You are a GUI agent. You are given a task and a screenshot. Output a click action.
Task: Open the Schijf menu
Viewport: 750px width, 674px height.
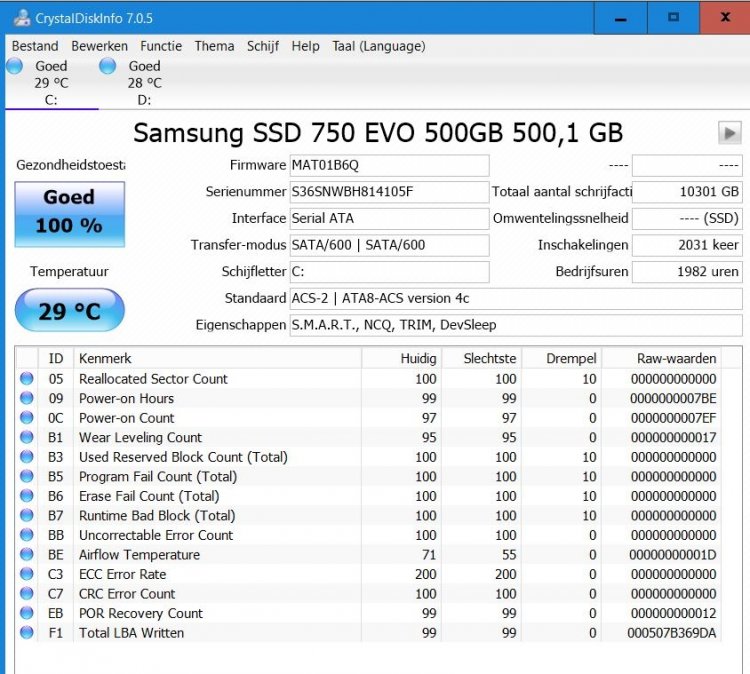click(x=263, y=46)
